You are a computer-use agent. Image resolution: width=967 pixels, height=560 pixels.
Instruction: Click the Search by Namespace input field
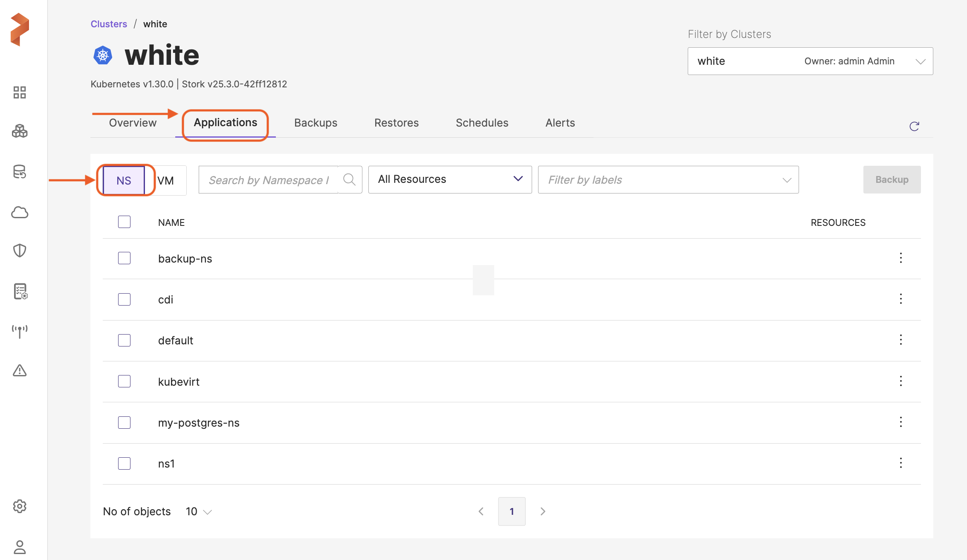pyautogui.click(x=269, y=180)
